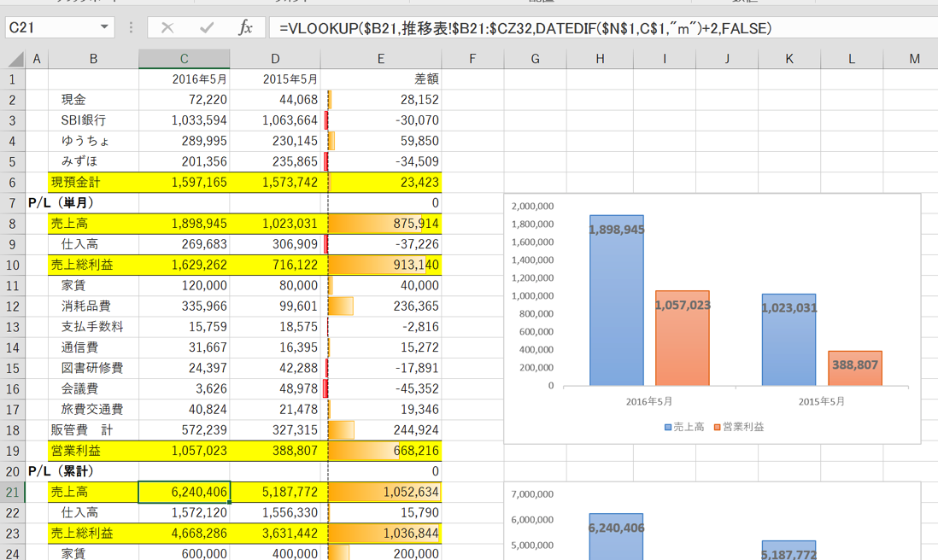
Task: Click the 現預金計 yellow label cell
Action: [x=93, y=183]
